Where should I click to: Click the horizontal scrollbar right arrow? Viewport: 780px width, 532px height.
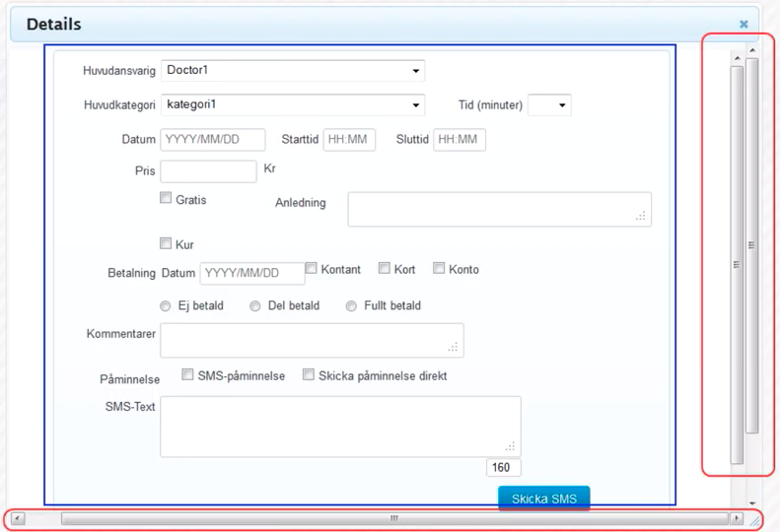736,518
